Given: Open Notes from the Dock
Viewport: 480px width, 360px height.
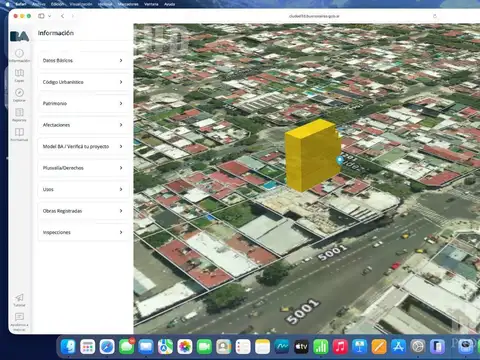Looking at the screenshot, I should [262, 347].
